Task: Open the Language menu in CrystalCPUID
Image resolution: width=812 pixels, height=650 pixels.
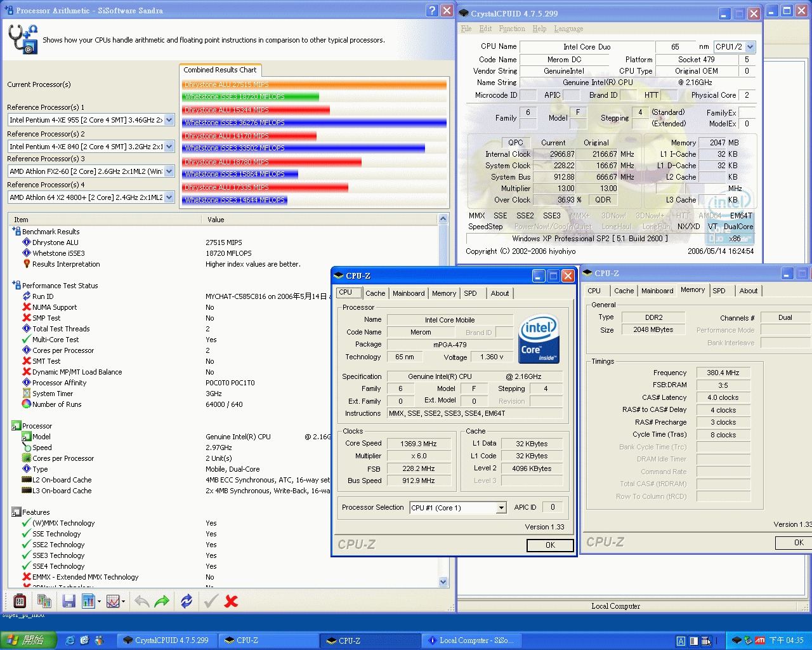Action: (x=568, y=29)
